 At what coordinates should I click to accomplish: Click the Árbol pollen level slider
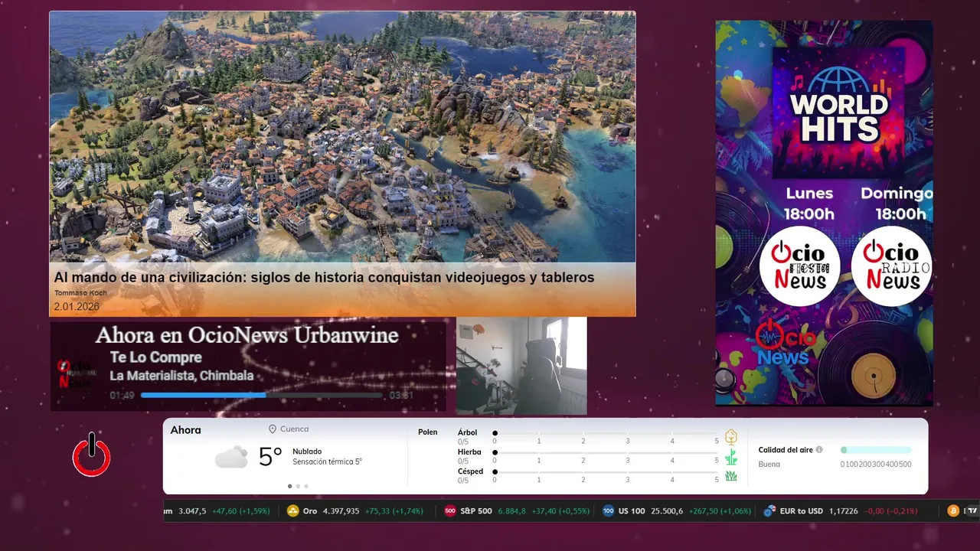(x=606, y=433)
